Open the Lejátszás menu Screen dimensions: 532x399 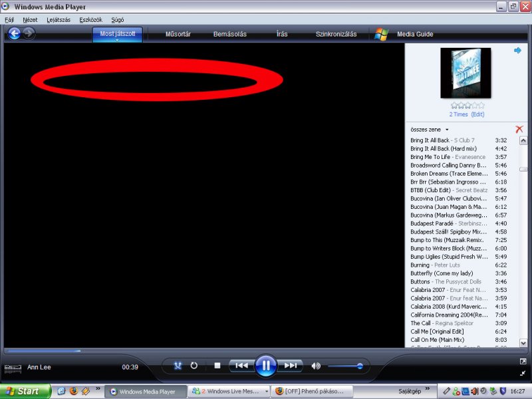[x=59, y=20]
